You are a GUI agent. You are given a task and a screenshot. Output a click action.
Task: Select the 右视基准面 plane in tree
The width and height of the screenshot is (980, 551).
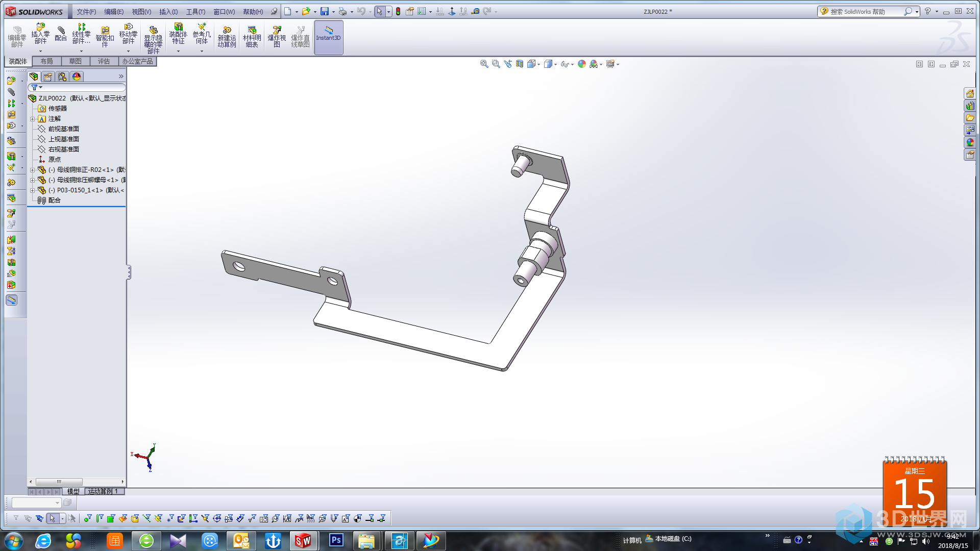tap(63, 149)
